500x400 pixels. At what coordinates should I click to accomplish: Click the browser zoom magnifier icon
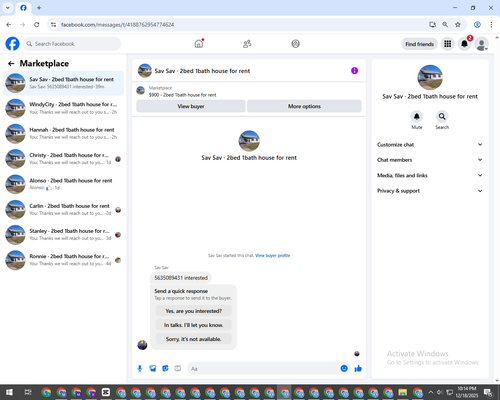(x=445, y=25)
